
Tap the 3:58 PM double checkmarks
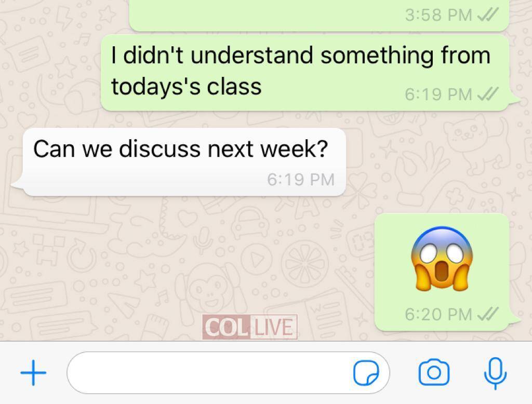(488, 15)
